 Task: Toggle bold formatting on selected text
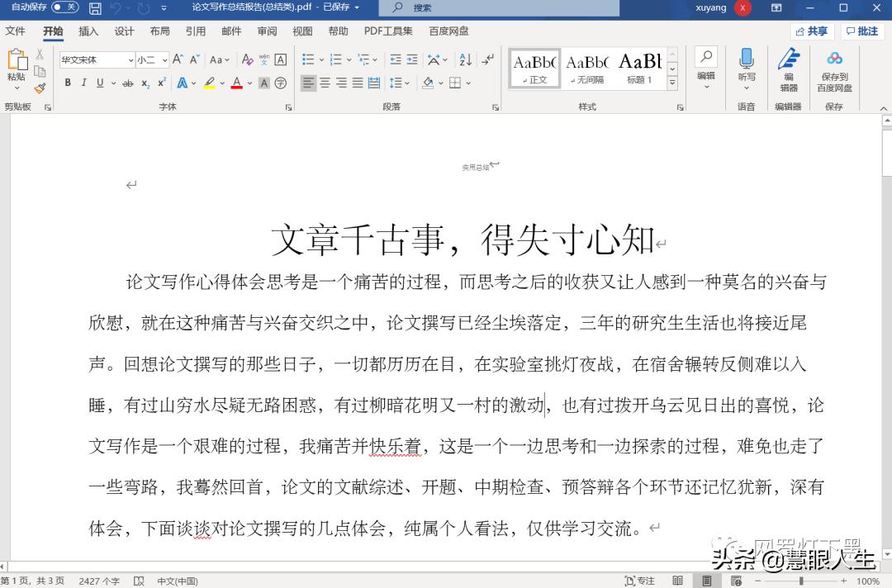tap(68, 82)
